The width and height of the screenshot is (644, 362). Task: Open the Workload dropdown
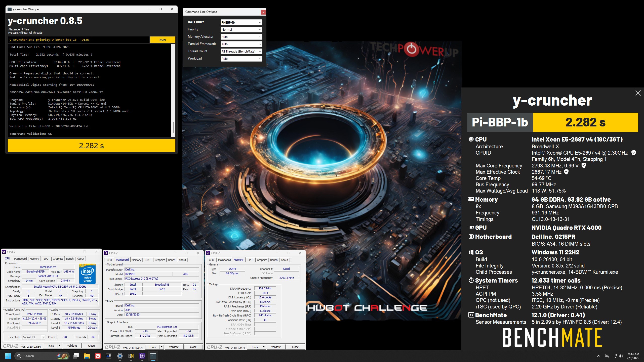pos(241,59)
